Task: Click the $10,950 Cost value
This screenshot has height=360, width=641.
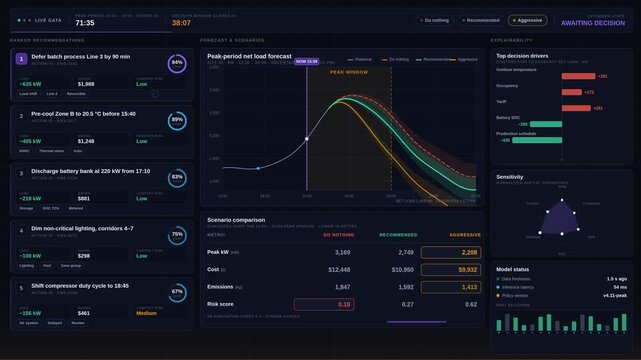Action: [x=403, y=270]
